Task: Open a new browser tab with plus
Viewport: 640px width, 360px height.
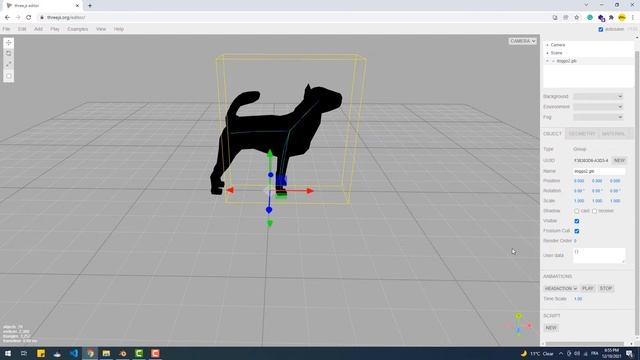Action: (90, 6)
